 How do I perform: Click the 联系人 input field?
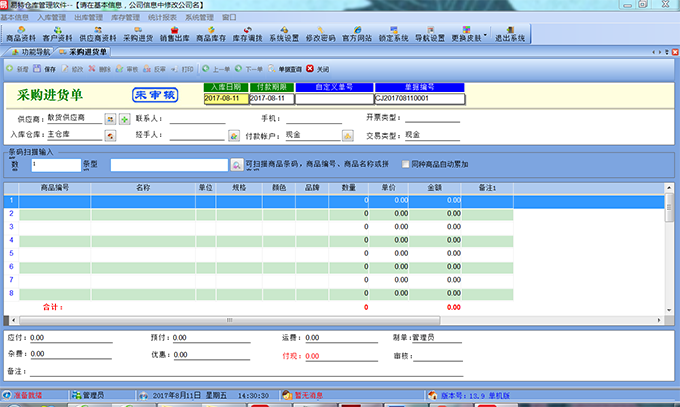point(197,118)
